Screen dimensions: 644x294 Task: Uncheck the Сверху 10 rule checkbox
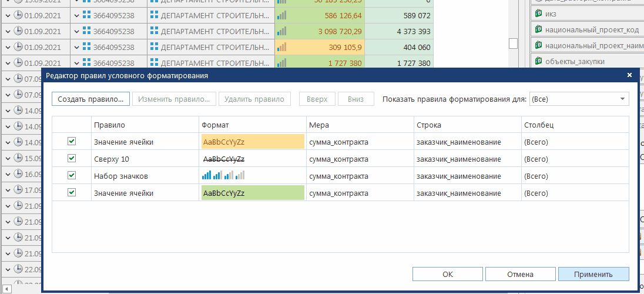pos(72,159)
